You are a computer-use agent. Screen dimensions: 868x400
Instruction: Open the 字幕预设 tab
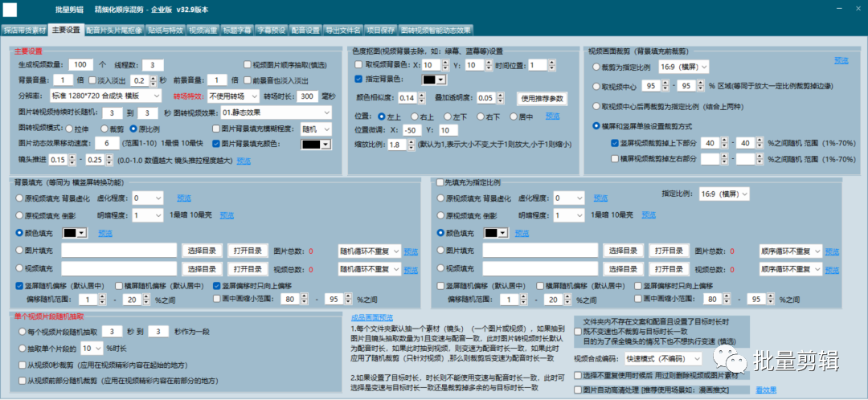click(x=272, y=30)
